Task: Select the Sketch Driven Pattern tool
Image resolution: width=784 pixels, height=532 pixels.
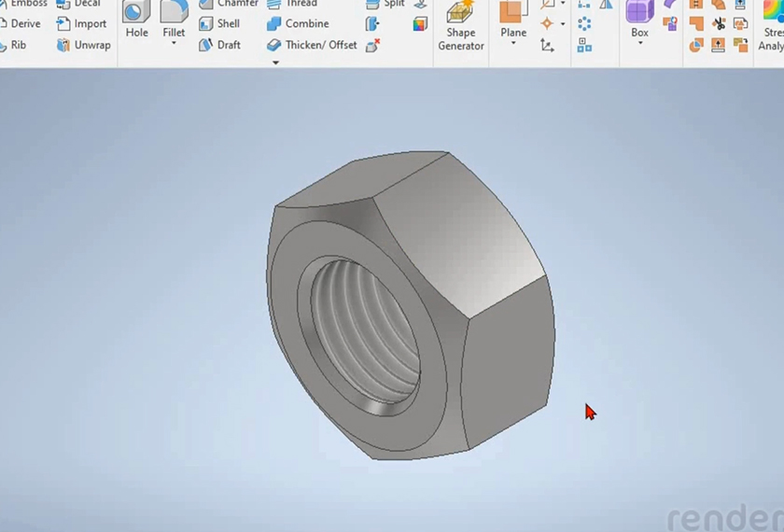Action: (584, 45)
